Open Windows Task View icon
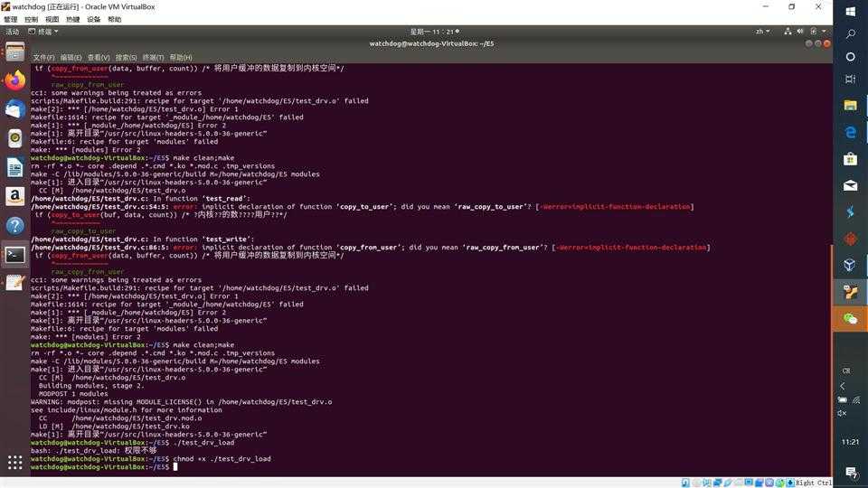The image size is (868, 488). 850,80
